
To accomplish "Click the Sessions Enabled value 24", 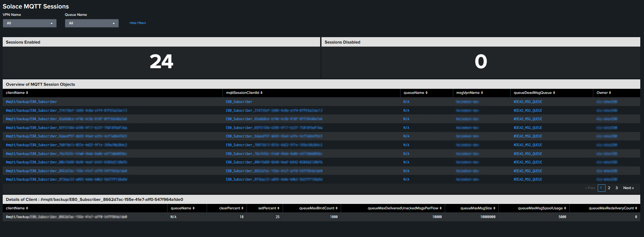I will (x=161, y=62).
